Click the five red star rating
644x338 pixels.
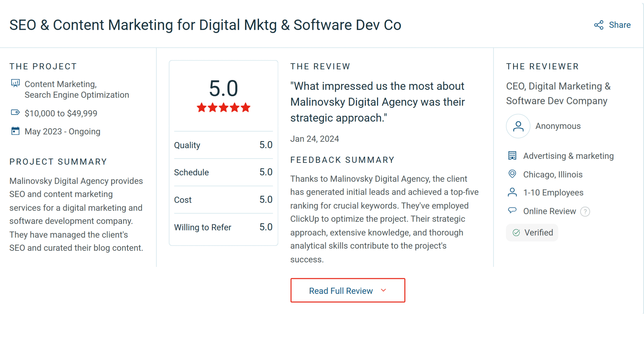tap(223, 108)
